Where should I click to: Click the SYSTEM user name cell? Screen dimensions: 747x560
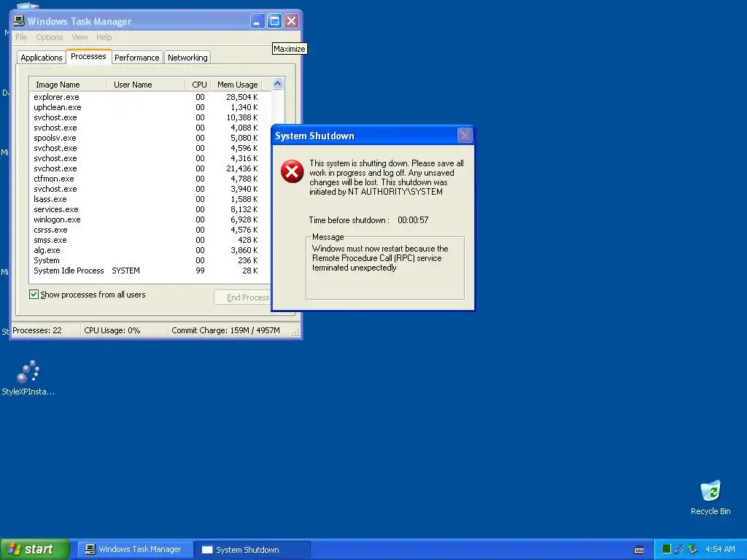pos(125,271)
